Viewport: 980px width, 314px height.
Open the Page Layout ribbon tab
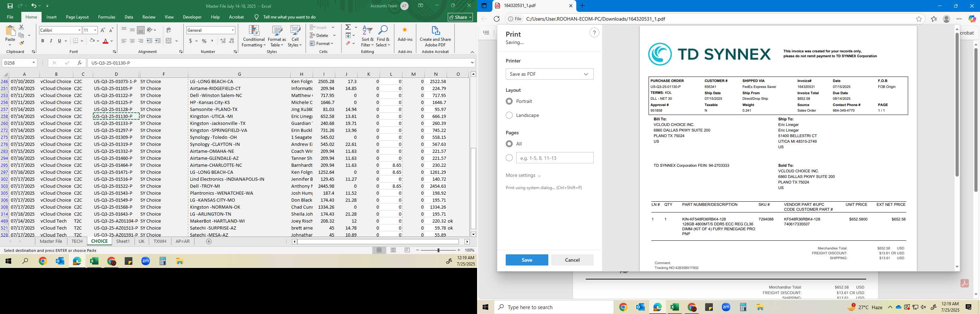point(77,17)
